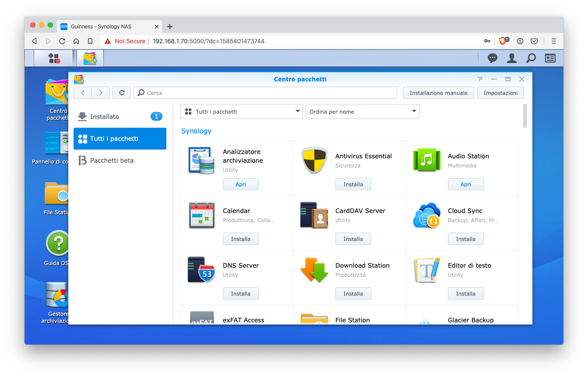
Task: Expand the Tutti i pacchetti filter dropdown
Action: 242,112
